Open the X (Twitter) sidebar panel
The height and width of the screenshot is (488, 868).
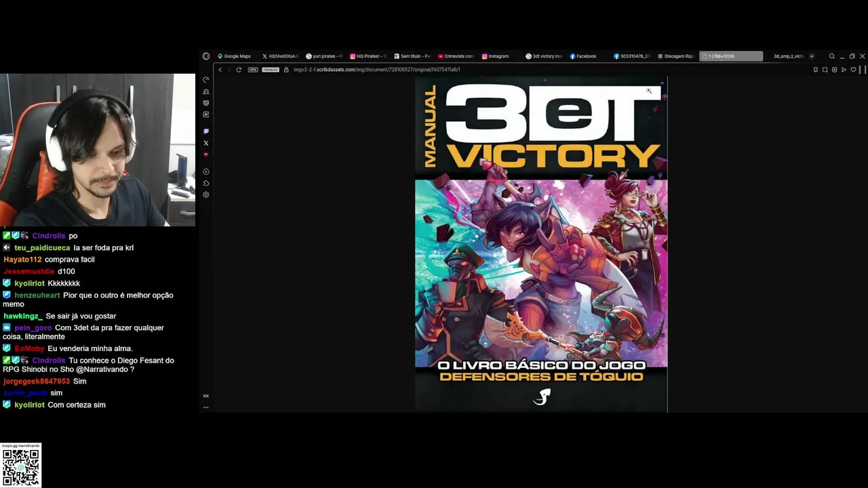[x=206, y=143]
